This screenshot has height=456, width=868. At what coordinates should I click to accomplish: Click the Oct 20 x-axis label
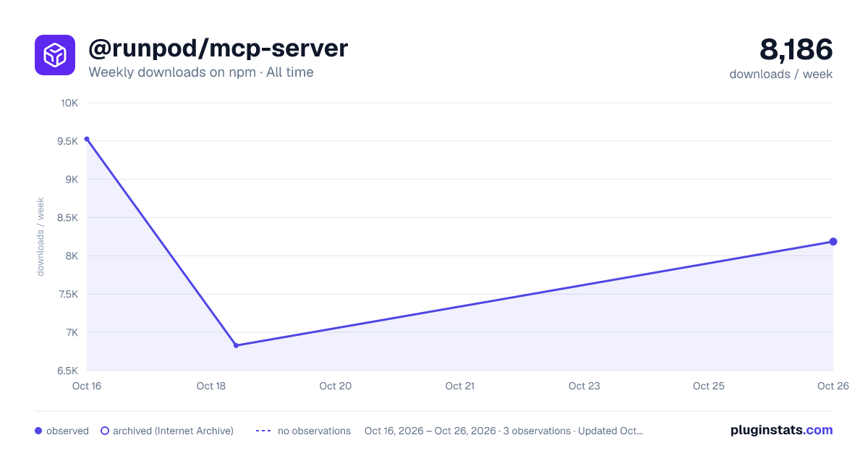336,386
